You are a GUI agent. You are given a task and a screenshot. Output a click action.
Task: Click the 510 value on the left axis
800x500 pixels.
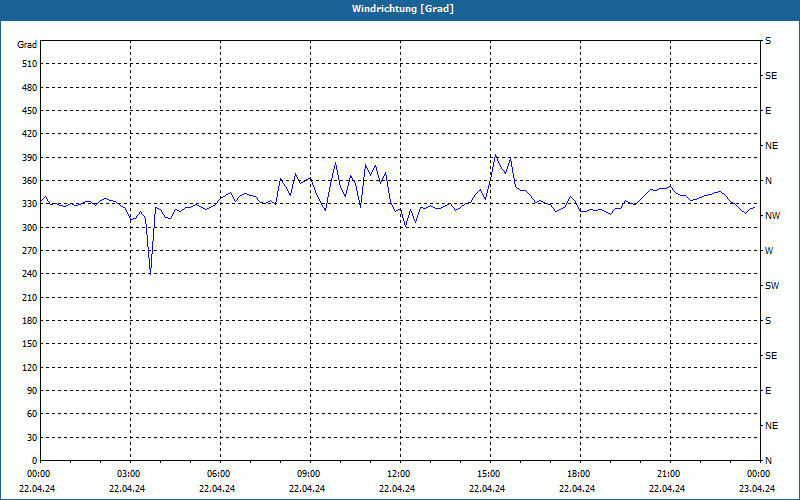30,64
